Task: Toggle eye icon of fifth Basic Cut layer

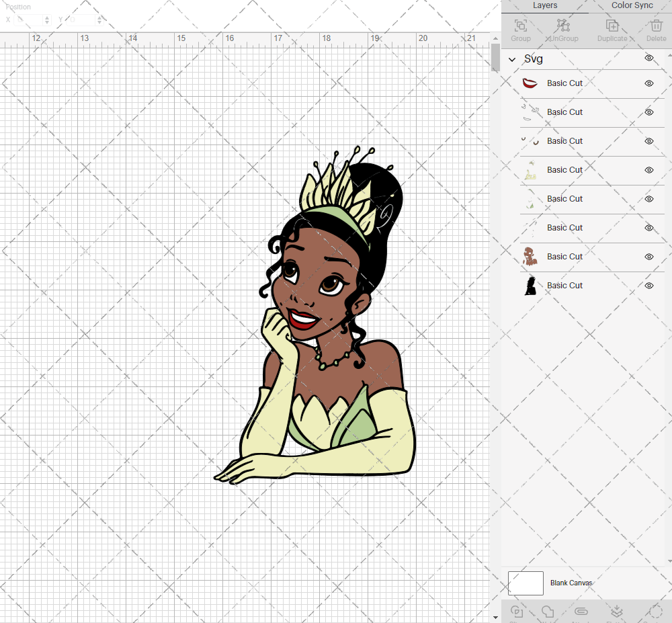Action: click(x=649, y=199)
